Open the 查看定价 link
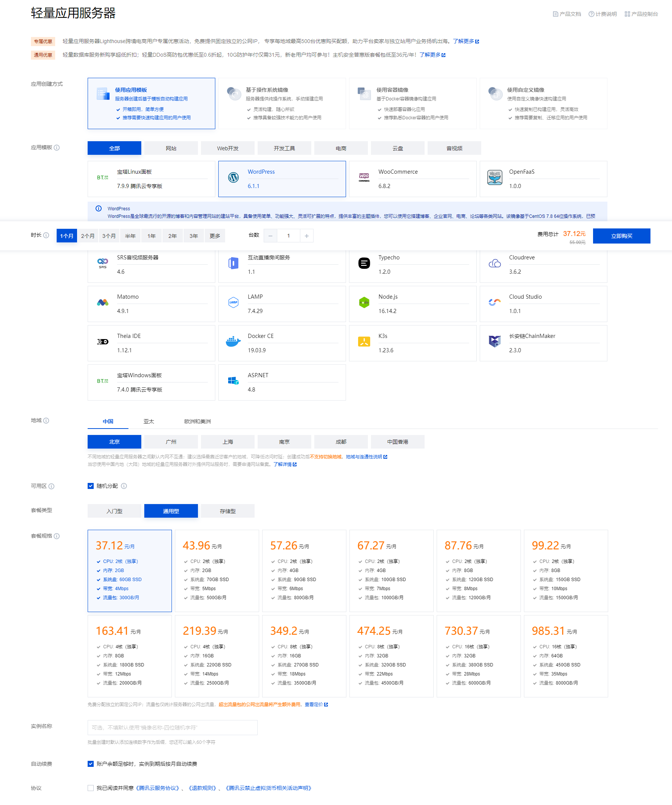Viewport: 672px width, 805px height. coord(317,704)
